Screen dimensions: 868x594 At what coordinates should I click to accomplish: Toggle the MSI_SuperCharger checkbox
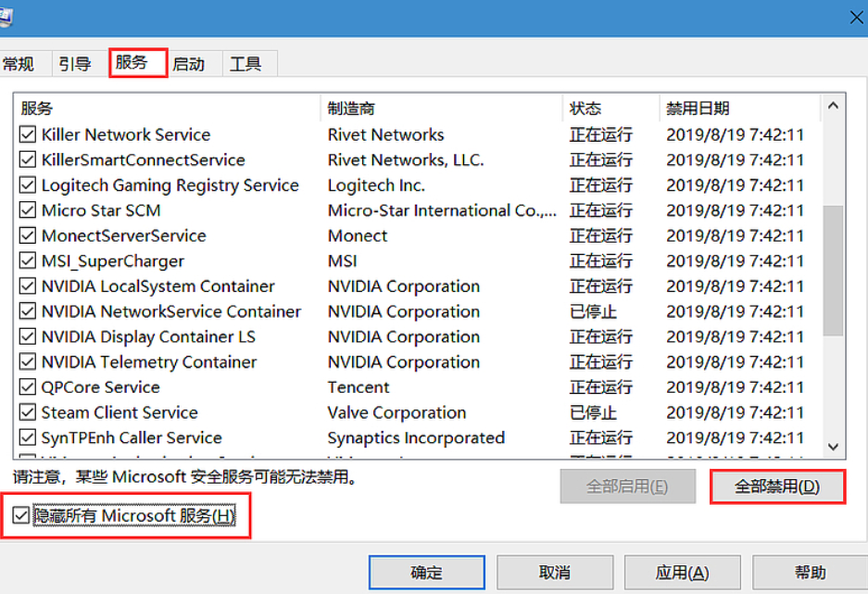coord(28,261)
